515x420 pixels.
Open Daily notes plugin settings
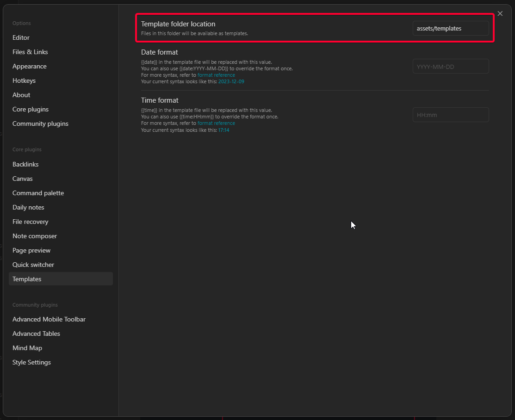point(28,207)
